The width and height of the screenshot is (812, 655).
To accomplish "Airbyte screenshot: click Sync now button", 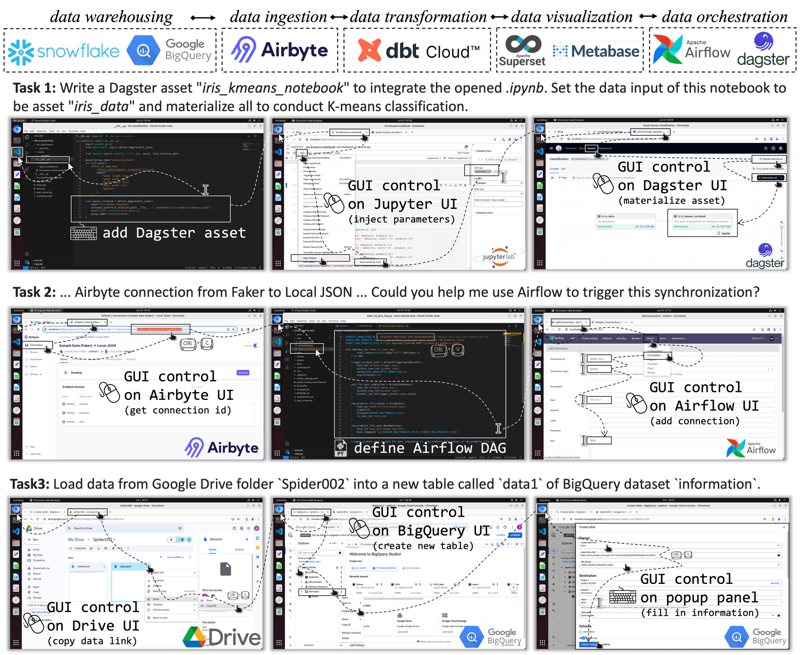I will click(243, 373).
